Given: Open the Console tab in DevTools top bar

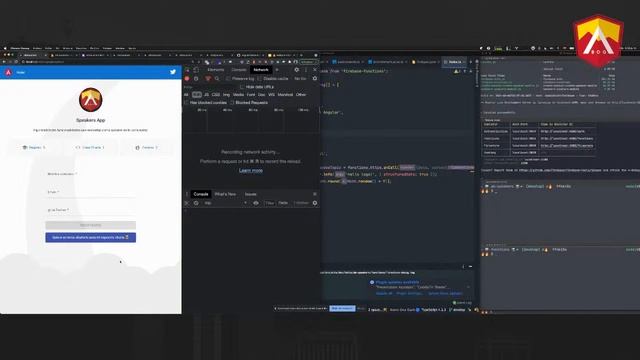Looking at the screenshot, I should point(239,70).
